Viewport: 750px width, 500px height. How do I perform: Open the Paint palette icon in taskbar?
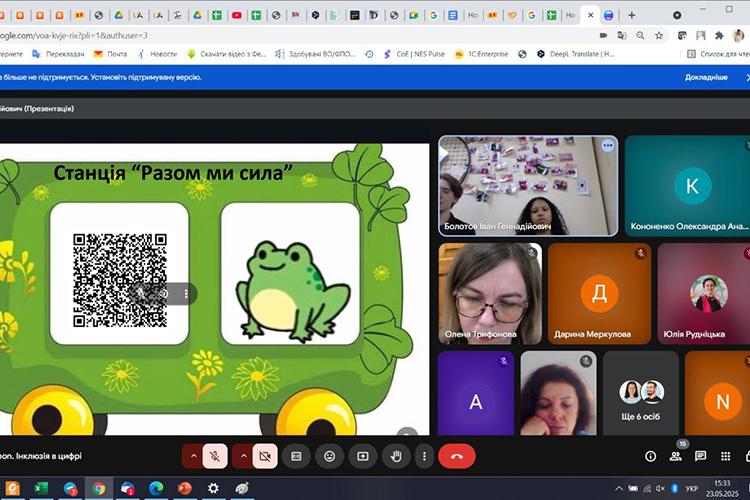pos(242,489)
